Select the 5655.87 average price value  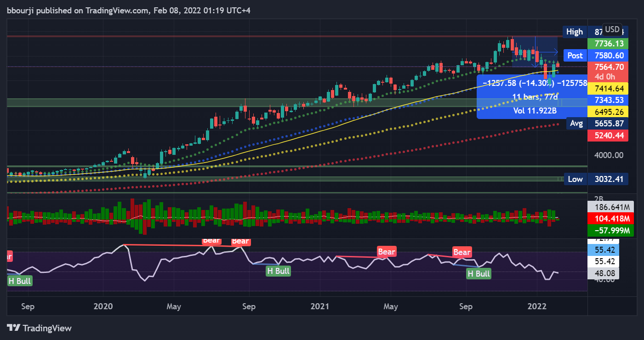pyautogui.click(x=609, y=123)
